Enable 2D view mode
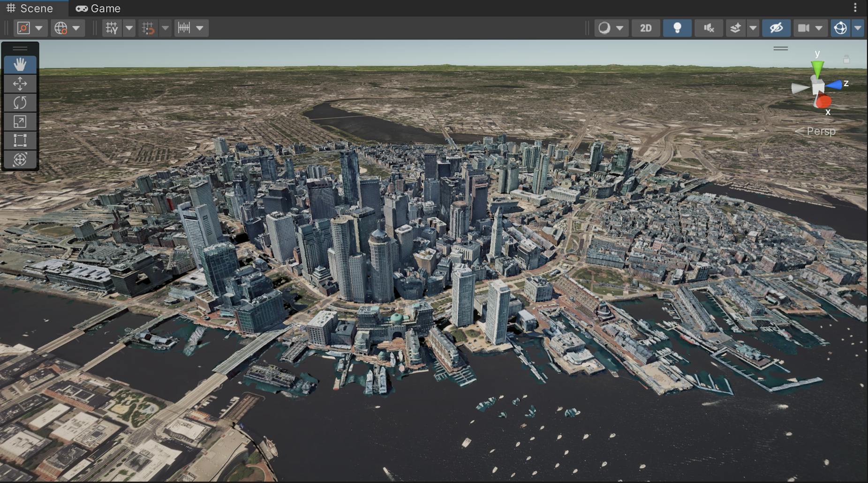Screen dimensions: 868x483 coord(646,28)
